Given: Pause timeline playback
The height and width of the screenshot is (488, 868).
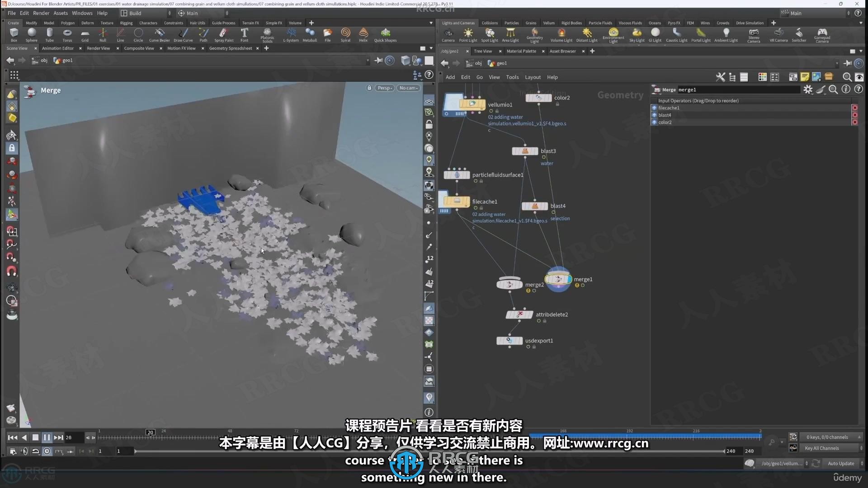Looking at the screenshot, I should [x=47, y=437].
